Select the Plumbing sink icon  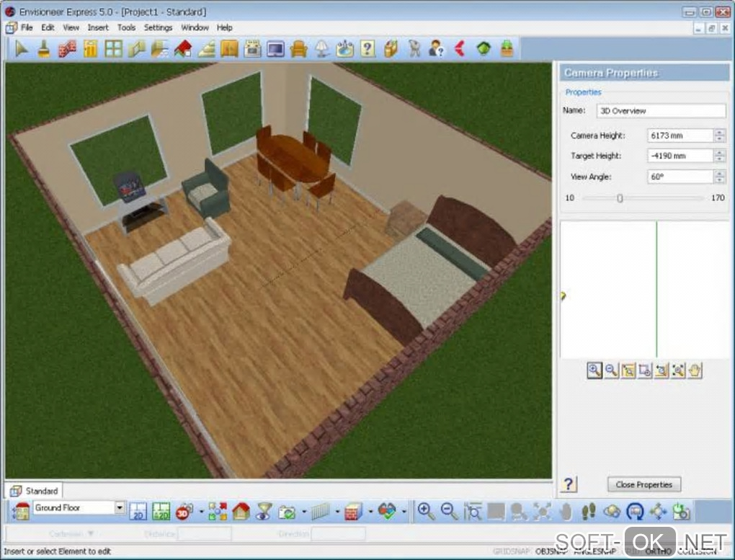pos(344,48)
